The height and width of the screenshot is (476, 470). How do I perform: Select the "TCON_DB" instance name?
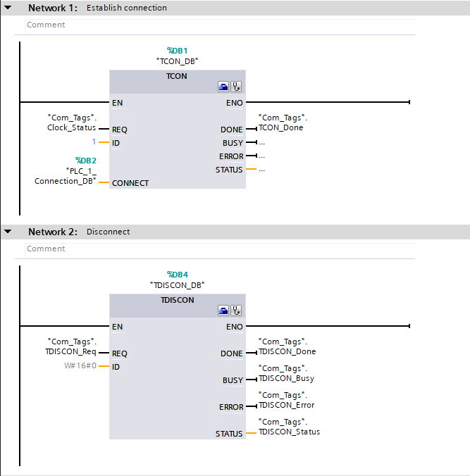[177, 61]
